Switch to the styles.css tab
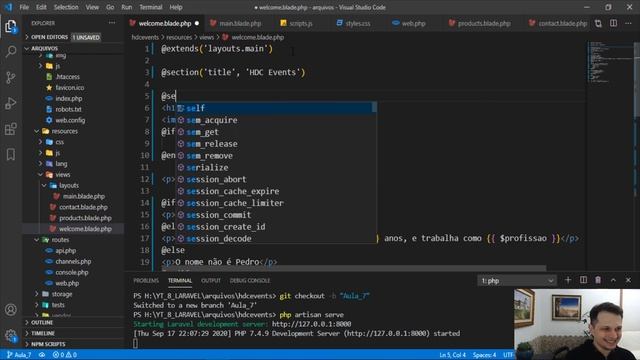The height and width of the screenshot is (360, 640). point(358,24)
